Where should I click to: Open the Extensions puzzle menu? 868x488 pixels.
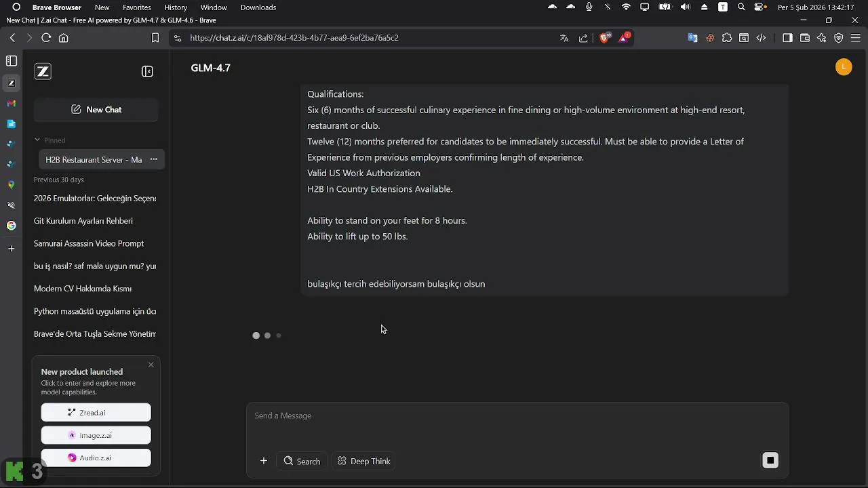point(727,38)
